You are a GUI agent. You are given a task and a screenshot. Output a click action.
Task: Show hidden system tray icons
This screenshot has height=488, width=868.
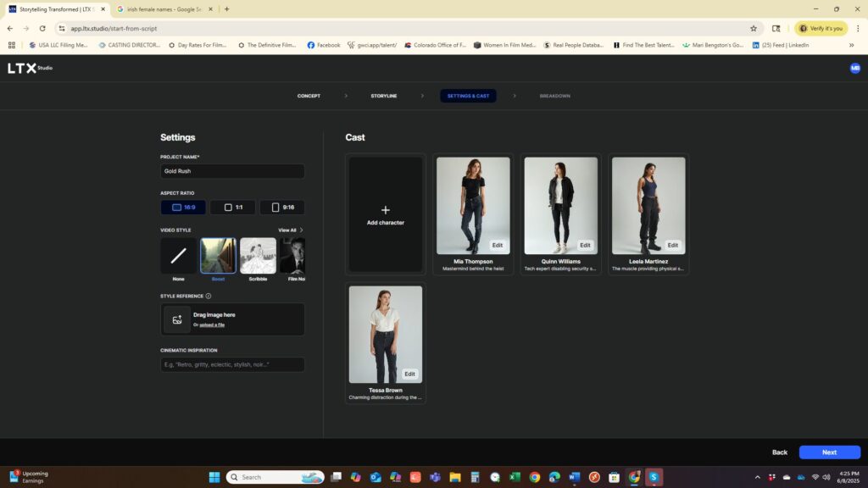(x=758, y=477)
